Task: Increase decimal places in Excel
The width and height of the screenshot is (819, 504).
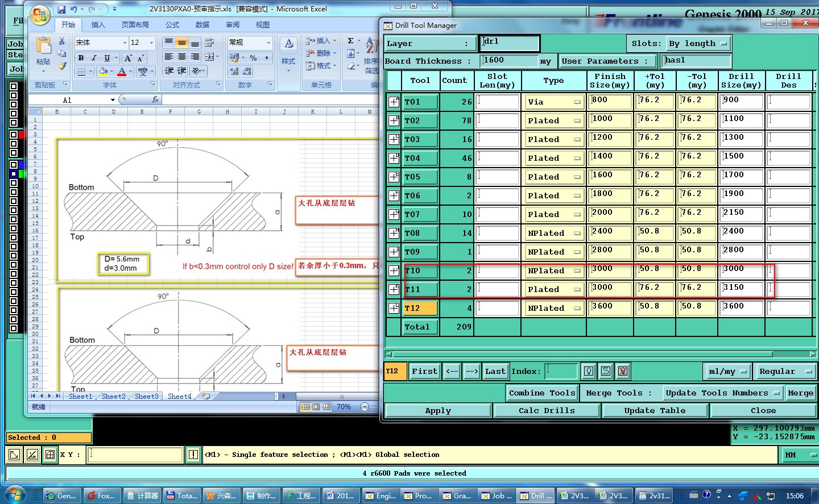Action: 234,72
